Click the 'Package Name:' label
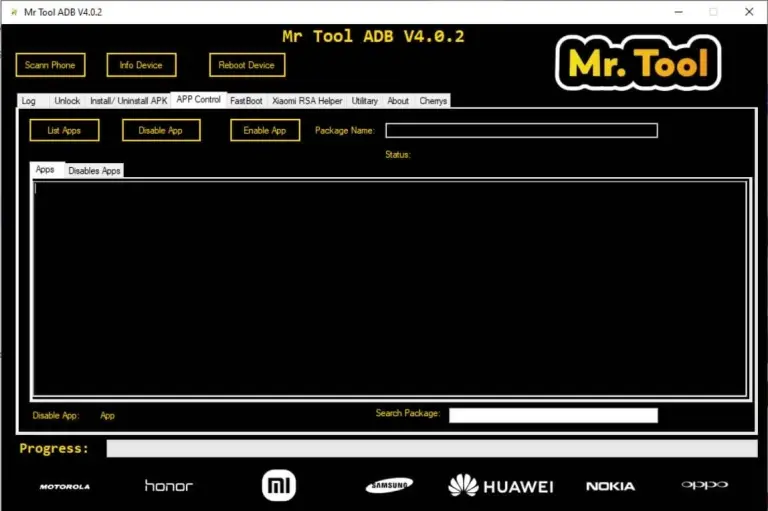 [x=345, y=130]
